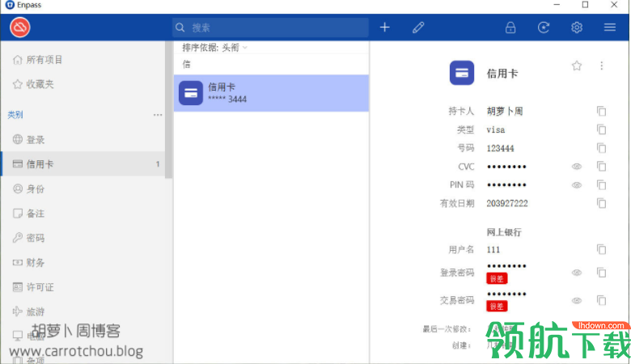Image resolution: width=631 pixels, height=364 pixels.
Task: Copy the 号码 123444 value
Action: [602, 148]
